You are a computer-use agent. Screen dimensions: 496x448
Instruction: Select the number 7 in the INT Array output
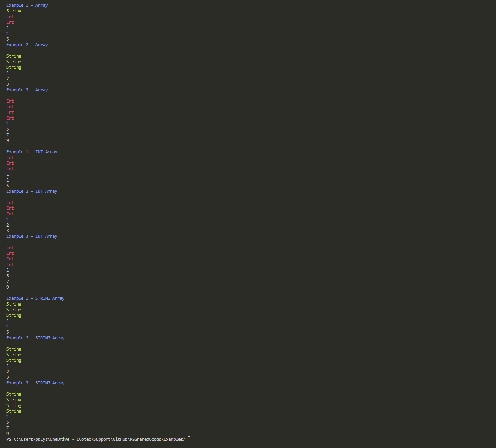(7, 281)
